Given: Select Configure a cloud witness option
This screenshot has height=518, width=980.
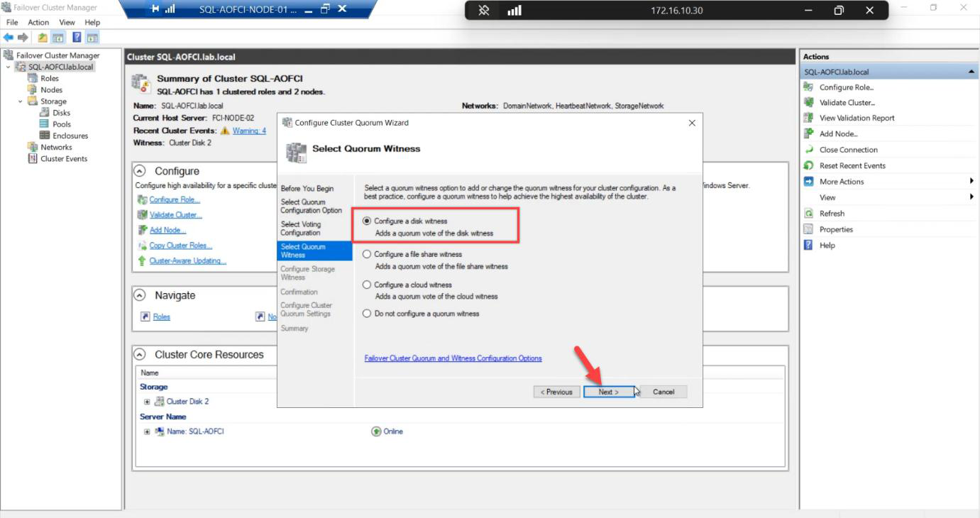Looking at the screenshot, I should (367, 285).
